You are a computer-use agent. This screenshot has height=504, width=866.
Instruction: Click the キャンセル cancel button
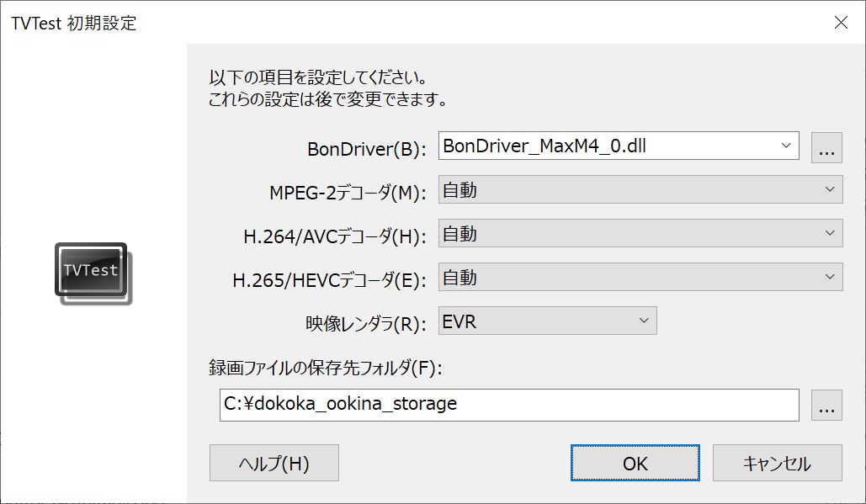(x=777, y=463)
